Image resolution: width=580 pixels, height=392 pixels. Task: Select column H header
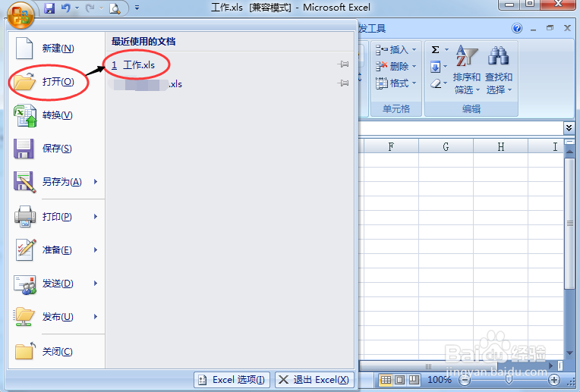(x=500, y=146)
